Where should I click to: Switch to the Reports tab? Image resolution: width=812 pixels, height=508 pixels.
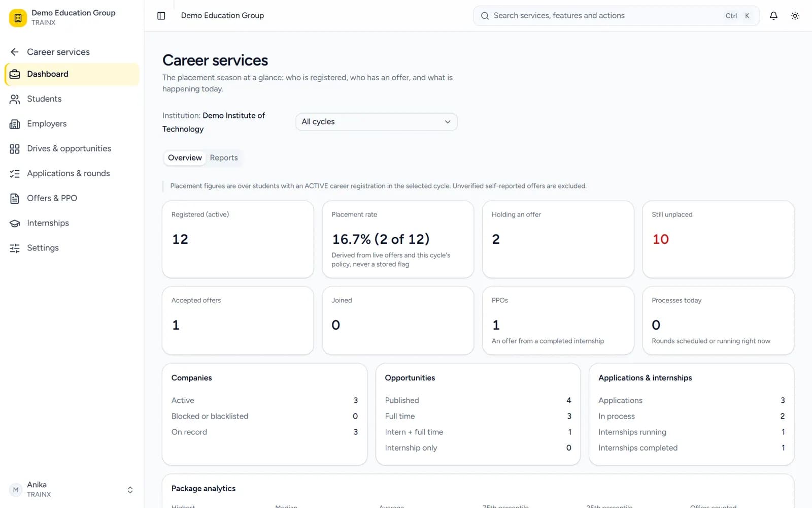(224, 157)
